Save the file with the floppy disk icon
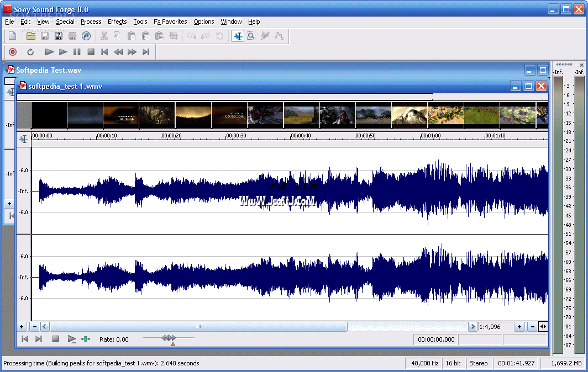 click(45, 36)
